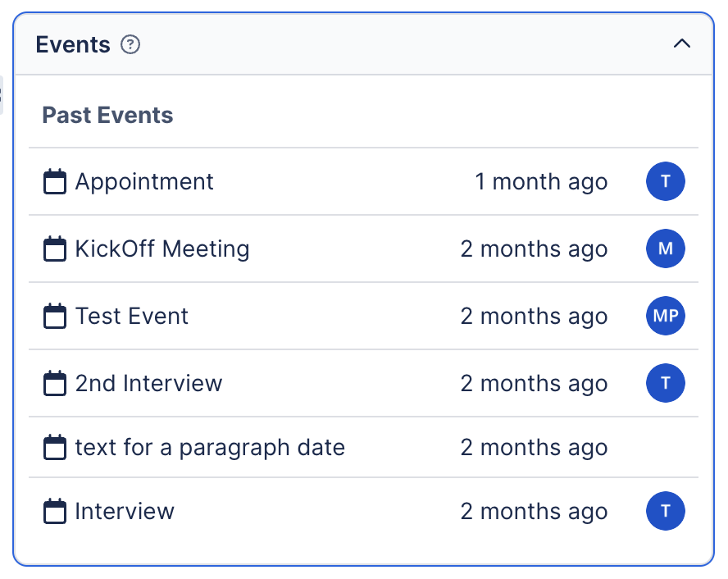
Task: Click the calendar icon beside Interview
Action: pos(54,512)
